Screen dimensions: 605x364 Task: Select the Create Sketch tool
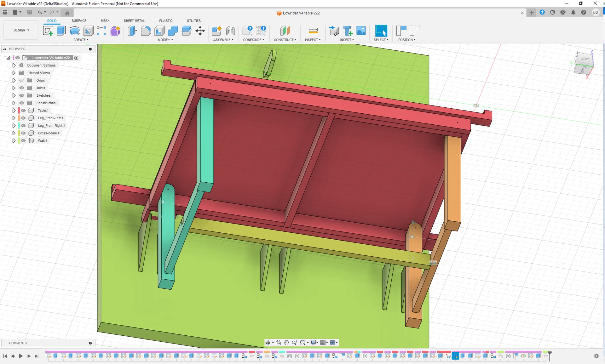click(48, 31)
